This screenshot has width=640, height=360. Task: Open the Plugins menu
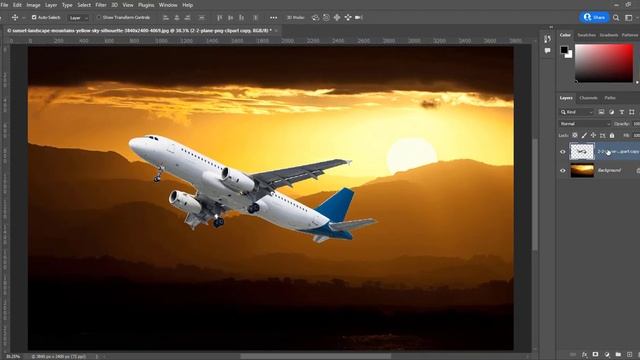(146, 5)
